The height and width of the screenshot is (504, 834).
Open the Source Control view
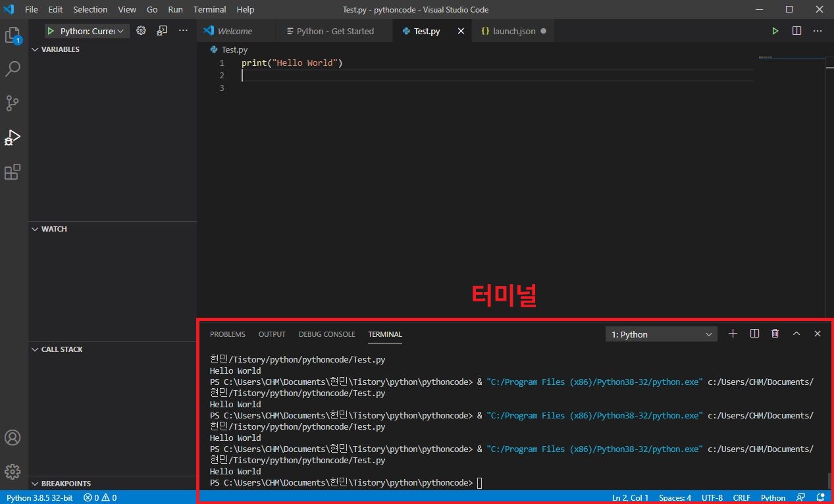pos(13,103)
